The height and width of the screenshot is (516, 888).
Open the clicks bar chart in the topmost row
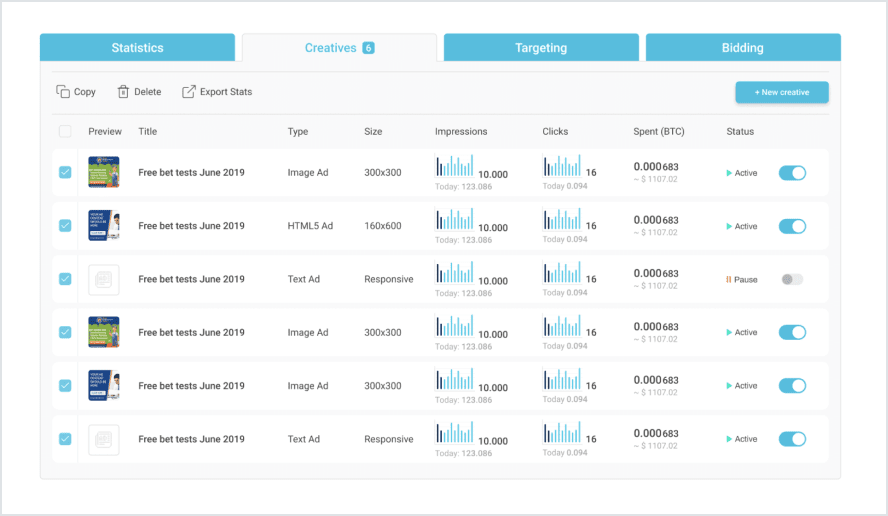(562, 166)
